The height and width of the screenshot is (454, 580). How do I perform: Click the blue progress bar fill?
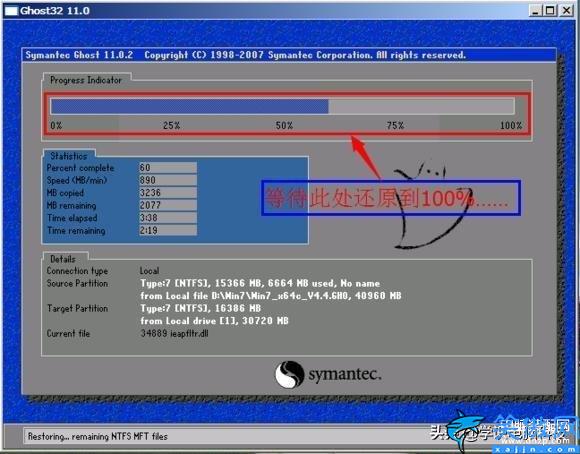189,106
